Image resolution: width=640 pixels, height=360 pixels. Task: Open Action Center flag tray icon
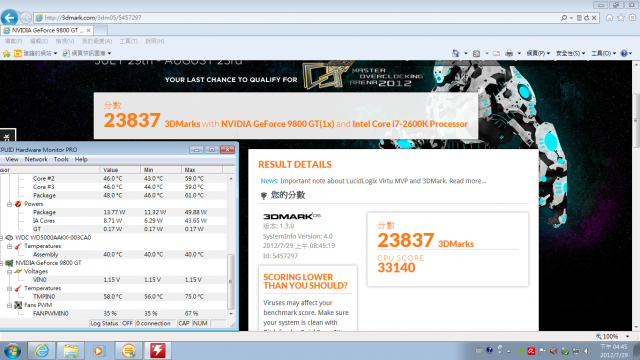tap(542, 351)
